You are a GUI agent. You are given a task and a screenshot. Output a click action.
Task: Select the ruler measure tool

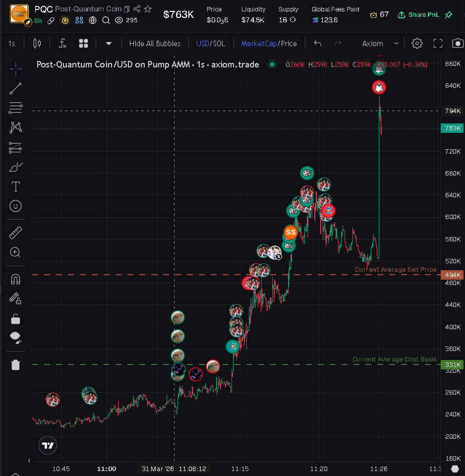click(15, 233)
